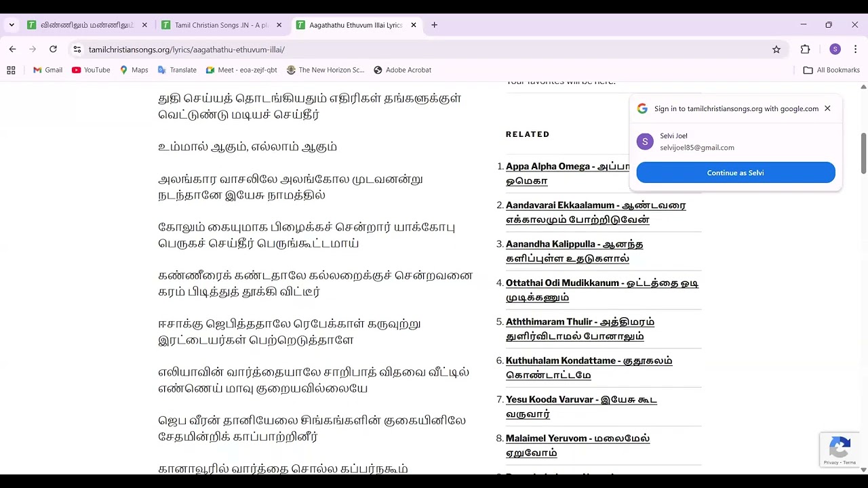This screenshot has height=488, width=868.
Task: Open a new browser tab
Action: (434, 25)
